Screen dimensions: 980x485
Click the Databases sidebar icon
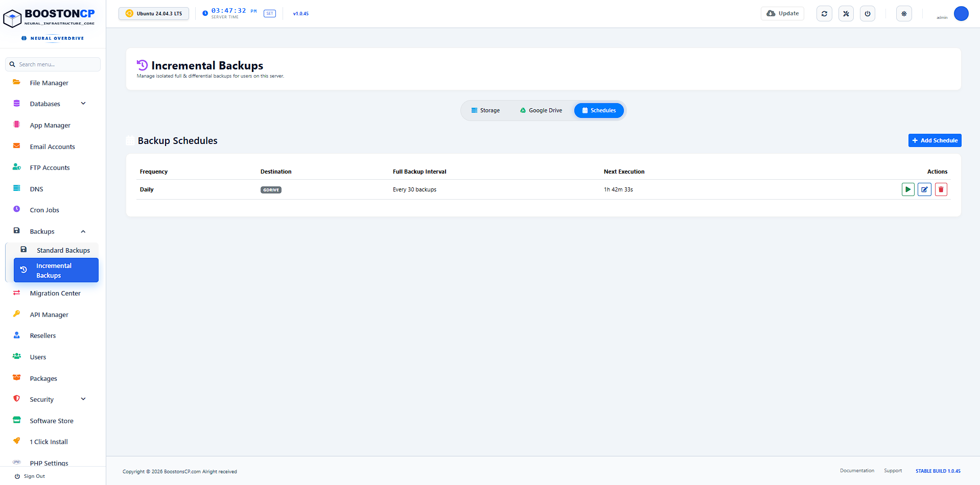(17, 103)
